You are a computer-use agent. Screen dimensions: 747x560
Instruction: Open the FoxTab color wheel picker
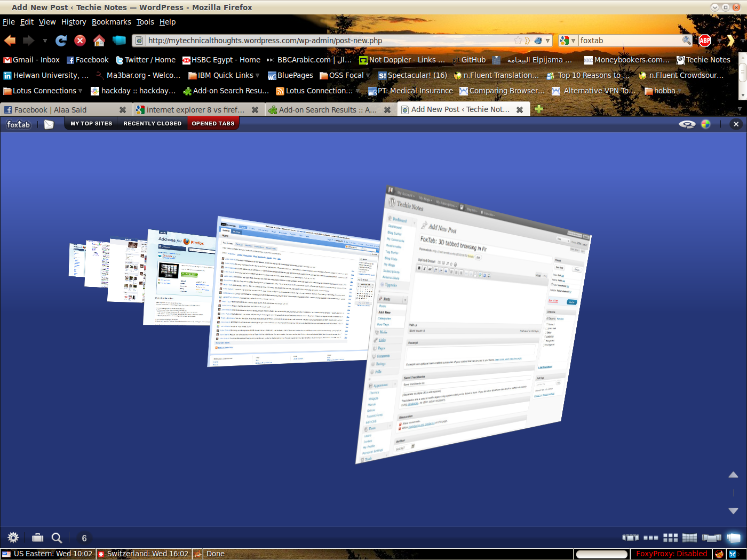[706, 124]
